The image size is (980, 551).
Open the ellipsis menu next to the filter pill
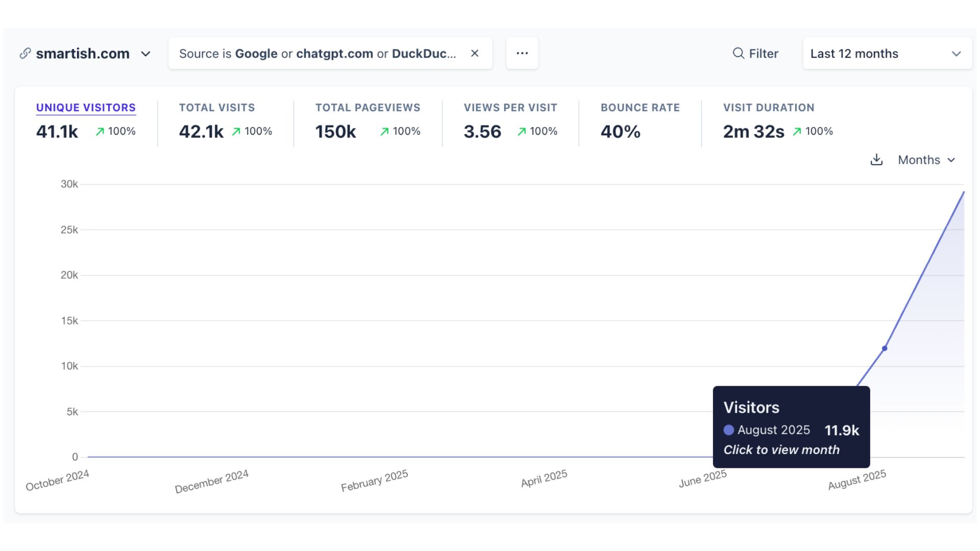[522, 53]
